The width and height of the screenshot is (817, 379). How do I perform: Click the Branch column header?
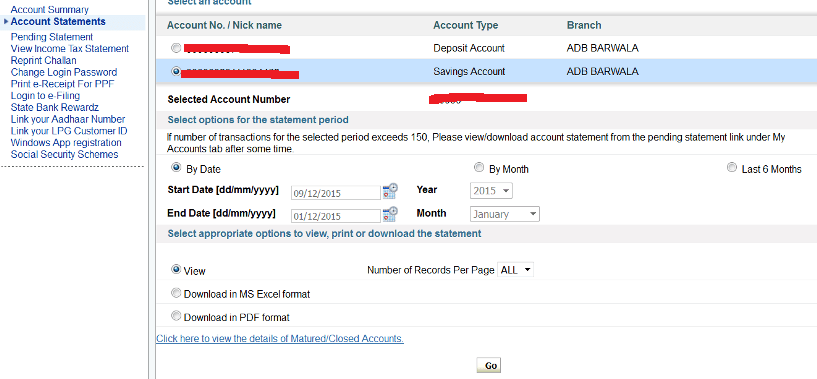point(584,25)
